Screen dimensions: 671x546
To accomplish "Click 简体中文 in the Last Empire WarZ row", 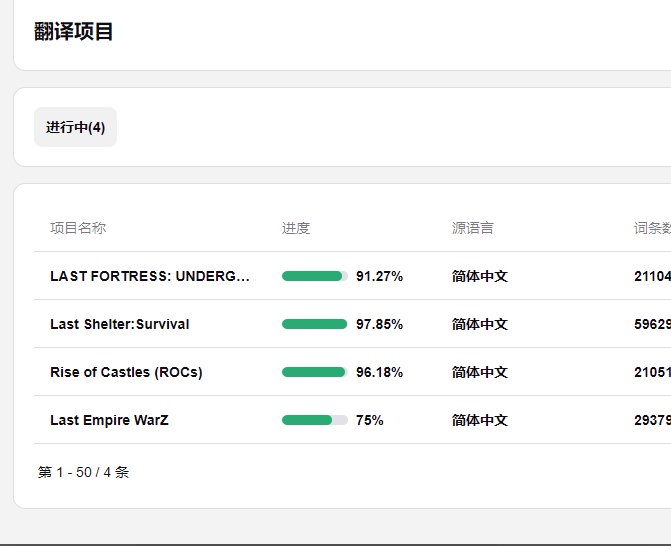I will click(x=480, y=420).
